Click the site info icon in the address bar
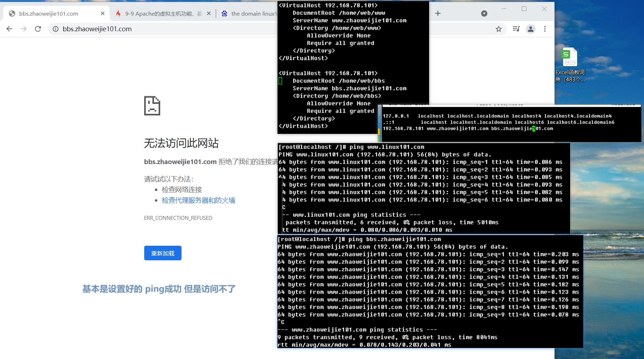This screenshot has width=644, height=359. pyautogui.click(x=55, y=29)
